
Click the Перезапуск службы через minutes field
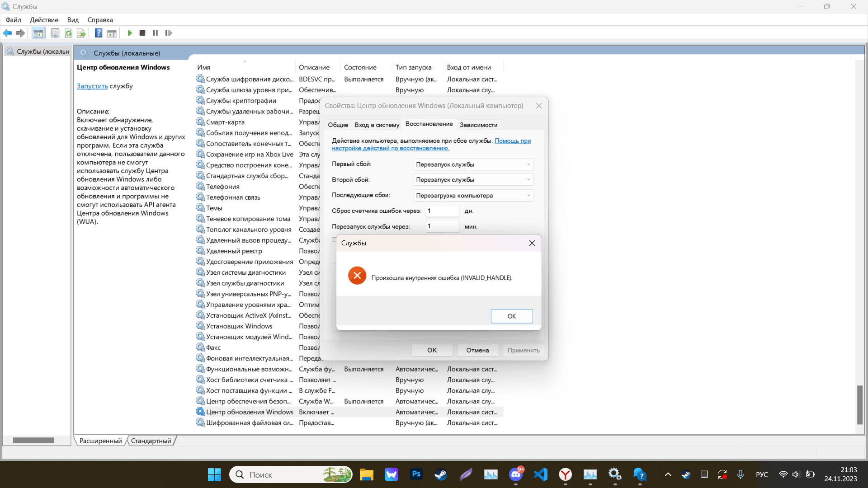442,226
